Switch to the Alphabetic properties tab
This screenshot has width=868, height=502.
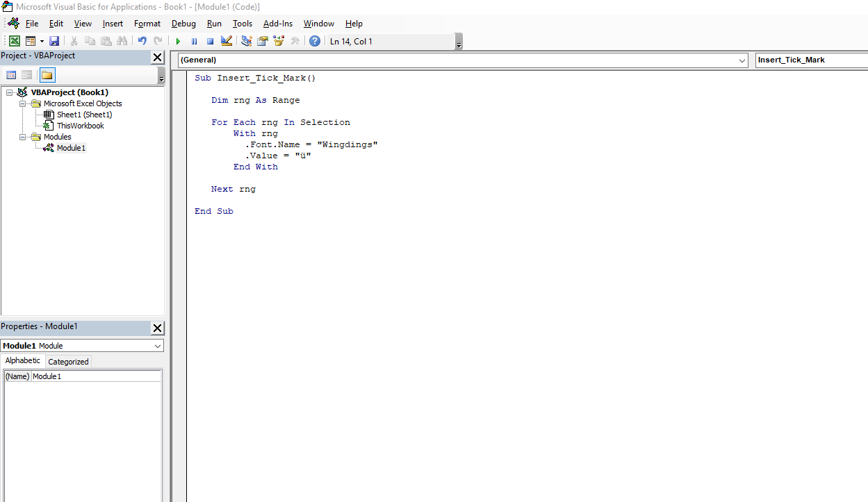click(x=23, y=360)
